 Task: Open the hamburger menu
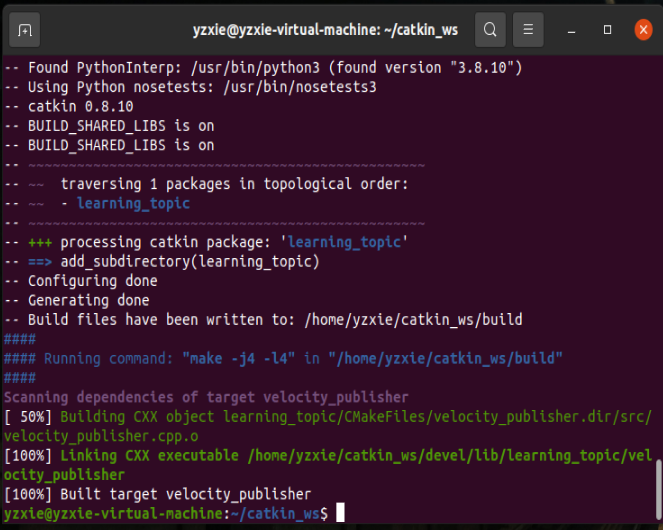pos(528,30)
